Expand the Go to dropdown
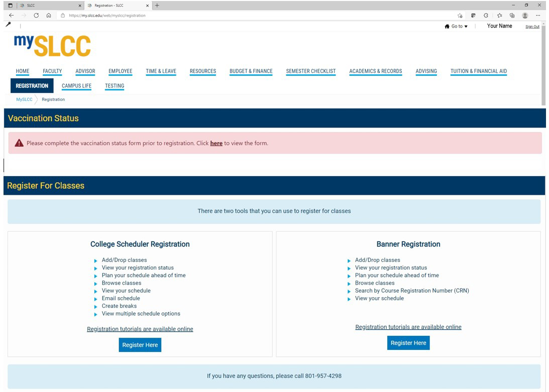549x392 pixels. [456, 27]
